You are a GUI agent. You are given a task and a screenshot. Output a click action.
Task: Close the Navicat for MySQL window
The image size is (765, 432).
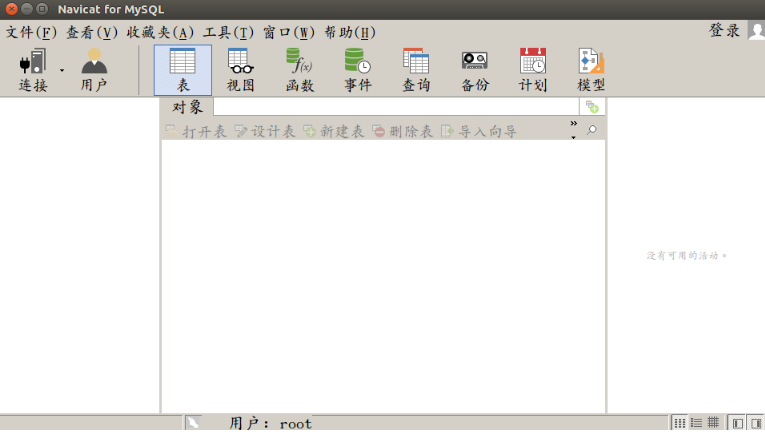(x=11, y=9)
